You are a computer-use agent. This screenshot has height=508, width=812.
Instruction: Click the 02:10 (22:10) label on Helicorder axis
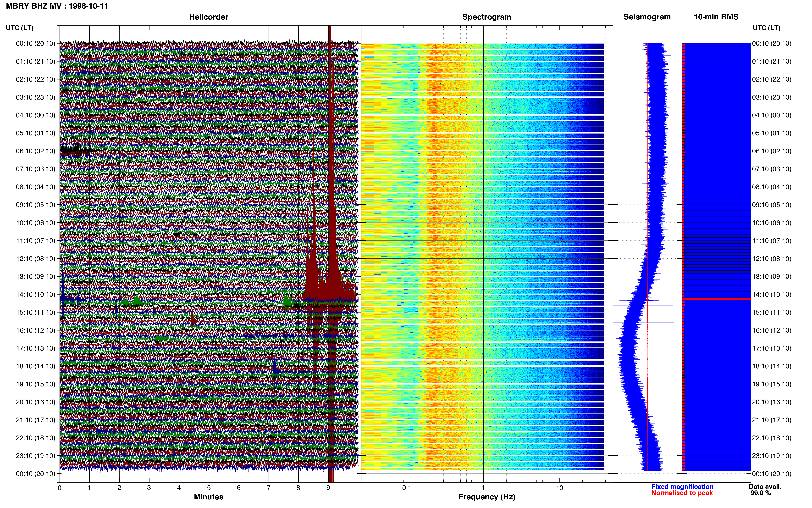[35, 79]
